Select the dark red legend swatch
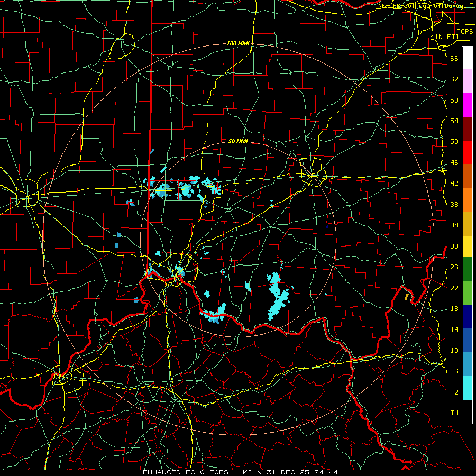Image resolution: width=476 pixels, height=476 pixels. tap(467, 129)
